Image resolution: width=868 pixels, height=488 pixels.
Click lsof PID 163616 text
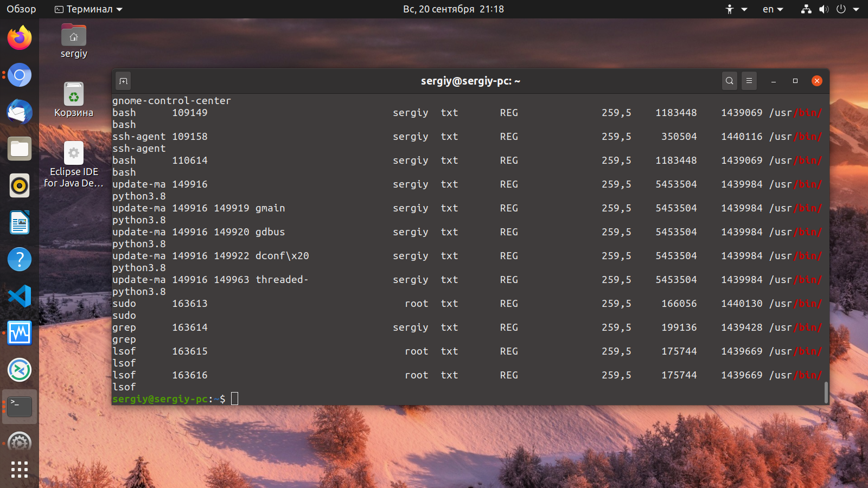(x=190, y=375)
